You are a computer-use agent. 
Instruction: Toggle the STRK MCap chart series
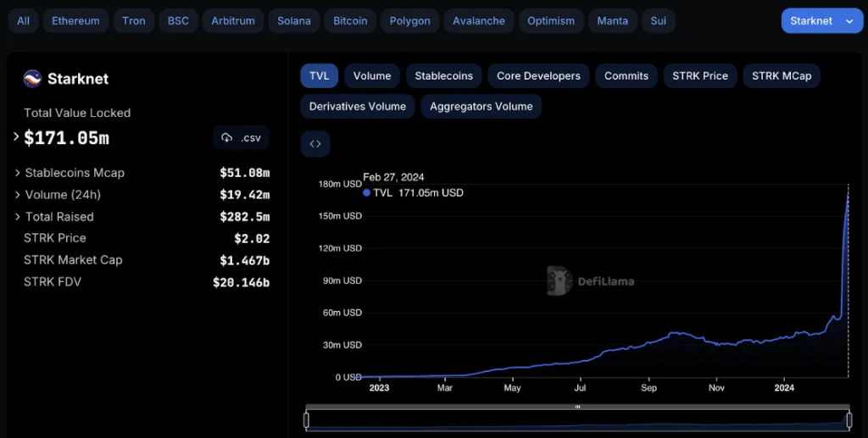coord(782,75)
